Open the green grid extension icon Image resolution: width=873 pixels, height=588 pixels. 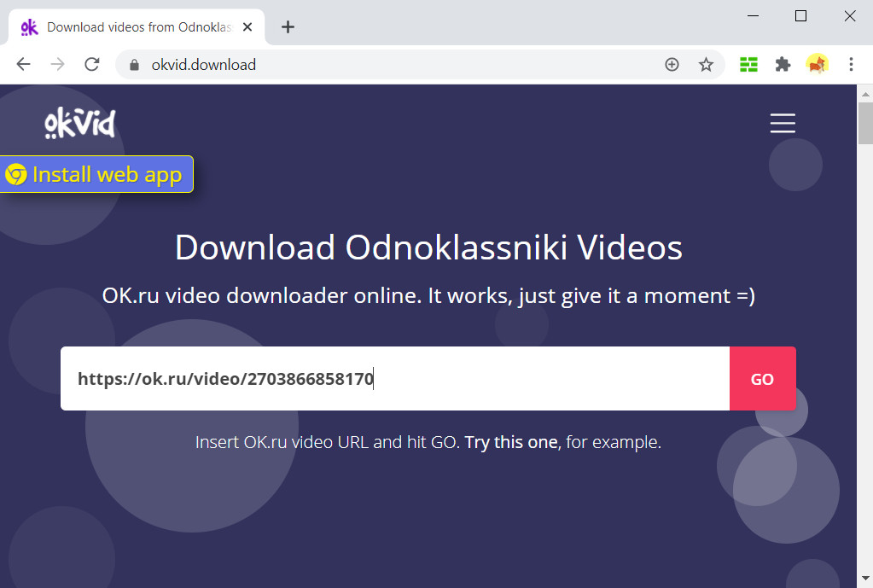pyautogui.click(x=748, y=65)
